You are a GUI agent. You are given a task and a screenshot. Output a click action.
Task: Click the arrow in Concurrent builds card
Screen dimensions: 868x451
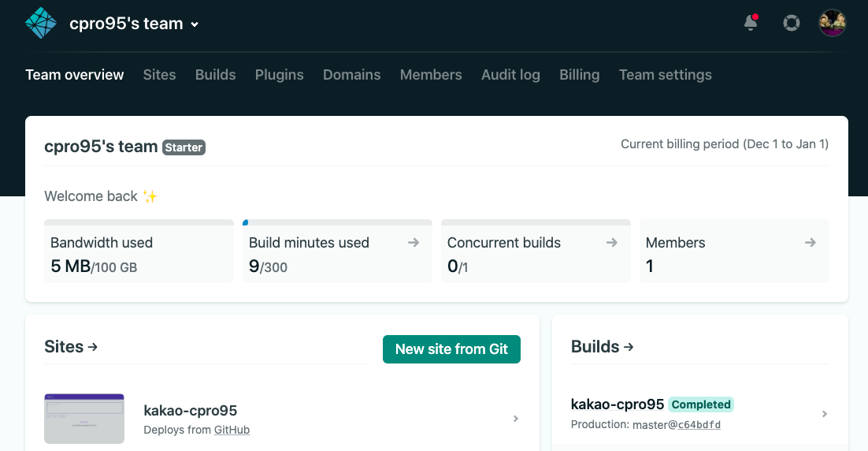(611, 243)
